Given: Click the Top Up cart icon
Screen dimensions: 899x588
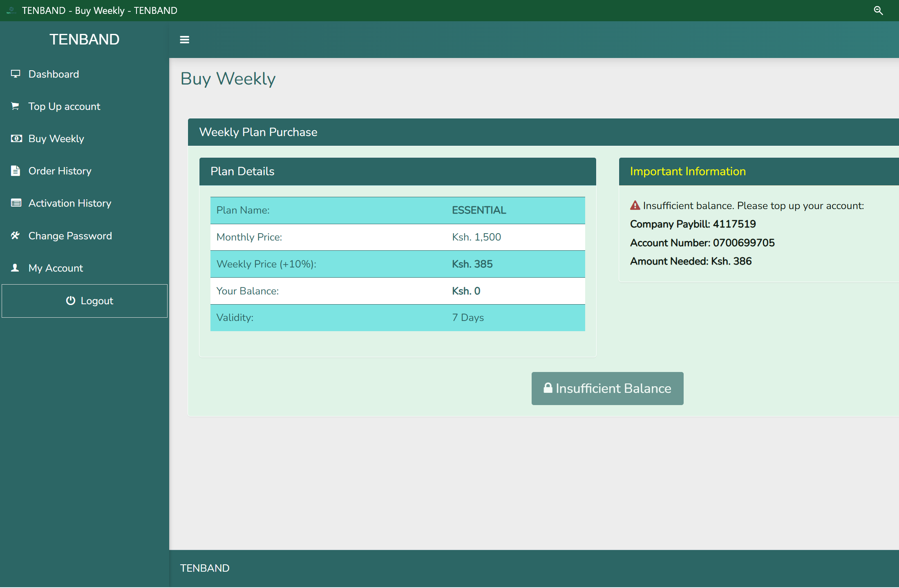Looking at the screenshot, I should (x=16, y=106).
